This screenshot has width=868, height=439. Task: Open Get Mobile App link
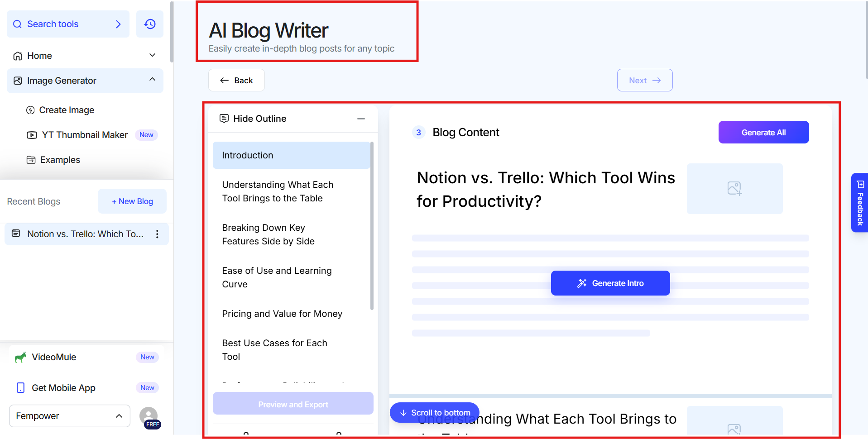point(63,388)
